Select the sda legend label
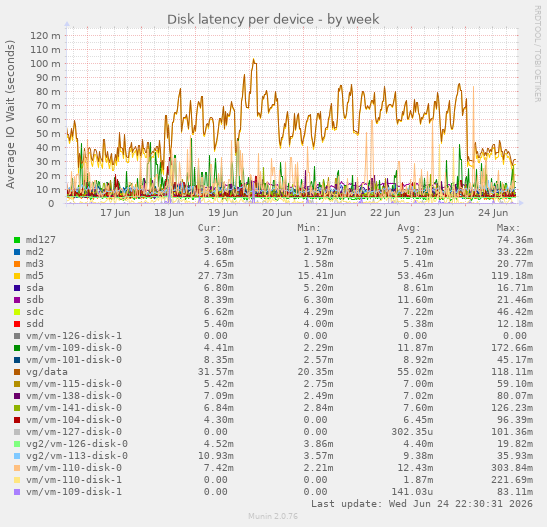 [35, 288]
